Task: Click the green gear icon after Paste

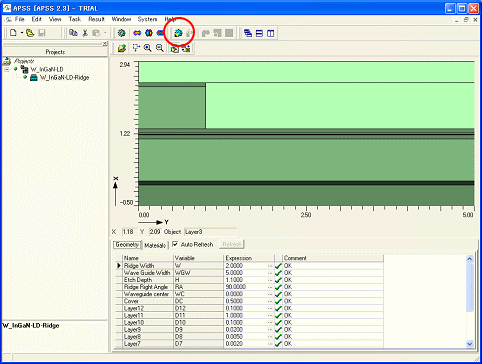Action: click(121, 33)
